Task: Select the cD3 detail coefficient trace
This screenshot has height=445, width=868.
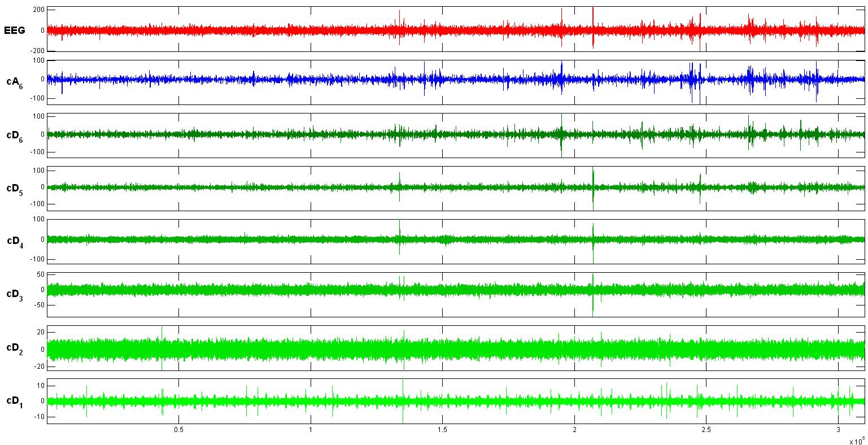Action: click(x=456, y=290)
